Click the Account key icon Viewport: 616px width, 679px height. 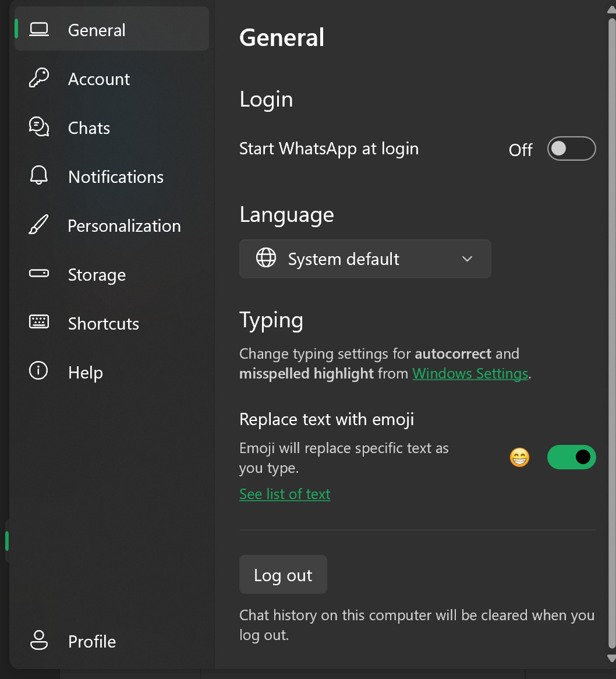(x=39, y=78)
